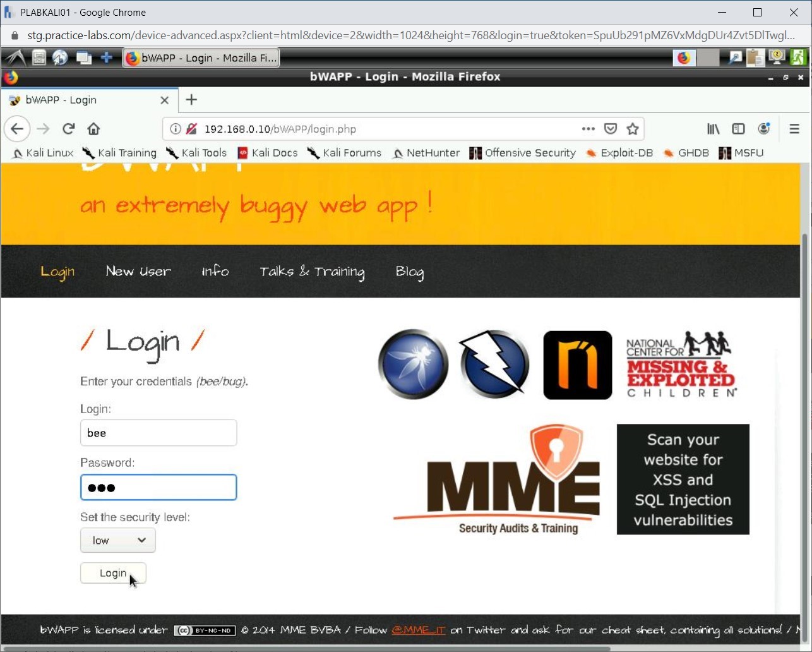Click the Login username input field

pos(158,433)
